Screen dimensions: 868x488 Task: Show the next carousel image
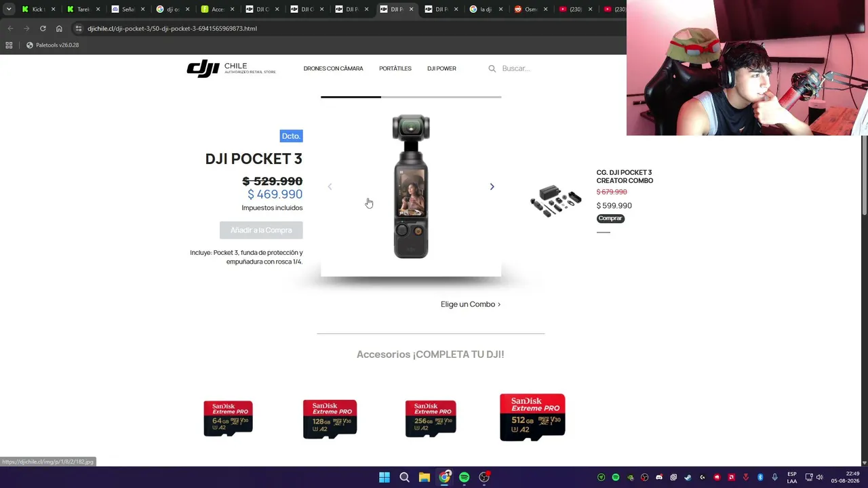click(x=492, y=186)
